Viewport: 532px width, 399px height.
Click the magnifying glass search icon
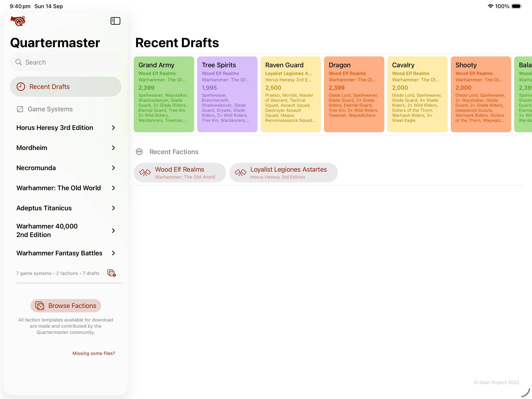pos(19,62)
